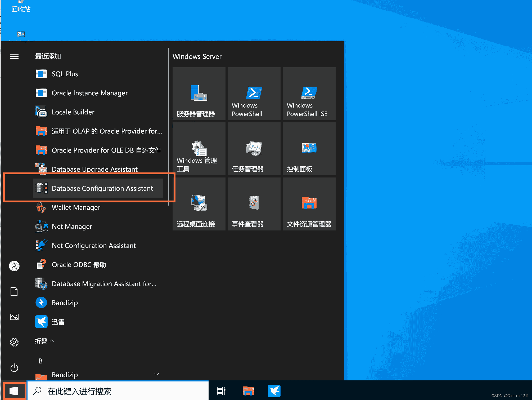Open the Power options button

coord(14,368)
